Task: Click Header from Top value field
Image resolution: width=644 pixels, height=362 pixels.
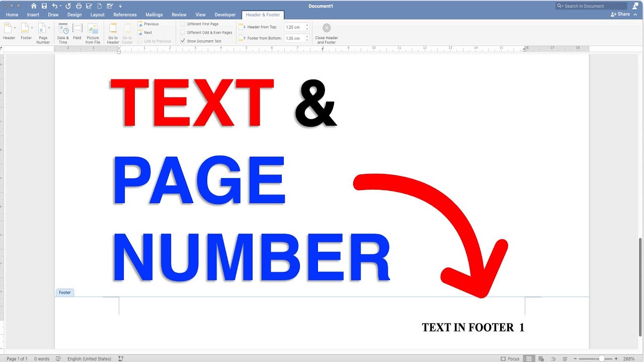Action: tap(294, 27)
